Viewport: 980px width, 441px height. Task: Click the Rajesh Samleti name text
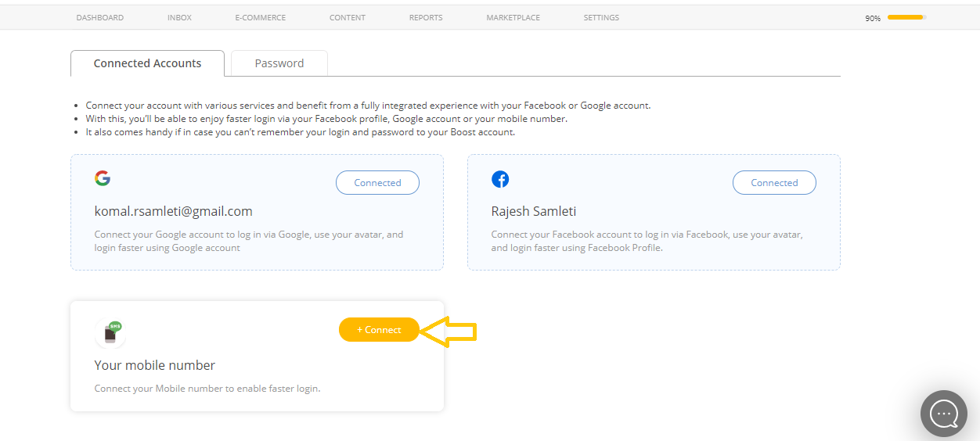(534, 211)
